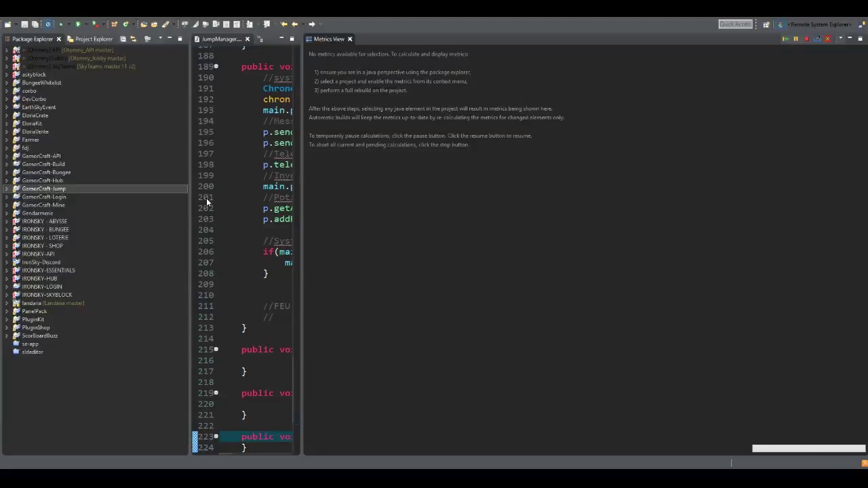Click the Metrics View resume calculations icon
The height and width of the screenshot is (488, 868).
pyautogui.click(x=785, y=39)
